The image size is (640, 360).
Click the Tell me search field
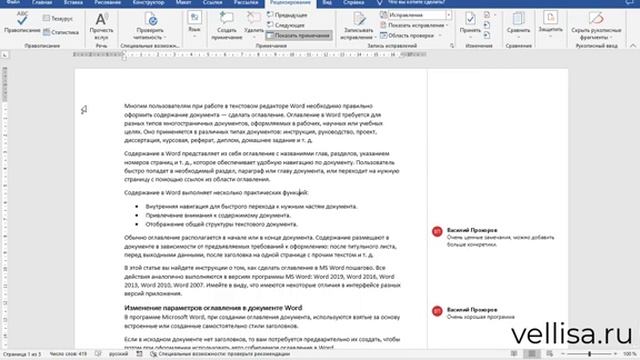click(416, 2)
